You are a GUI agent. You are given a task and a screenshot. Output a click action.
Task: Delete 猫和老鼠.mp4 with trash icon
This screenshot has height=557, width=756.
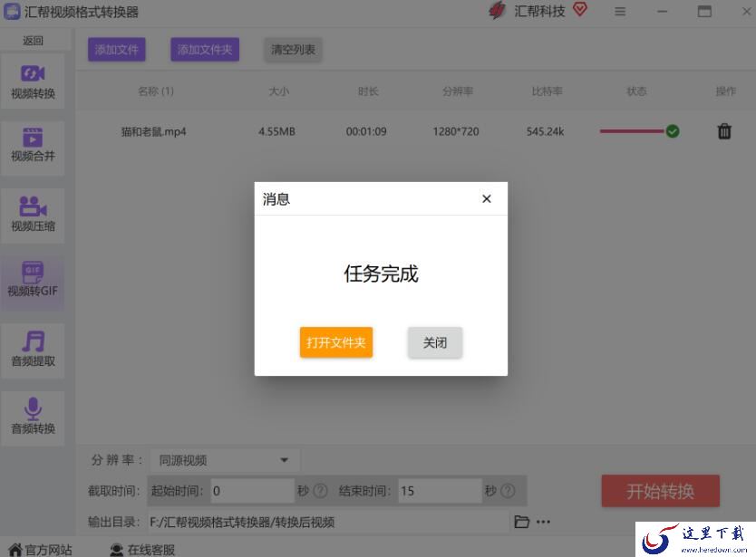(x=724, y=131)
